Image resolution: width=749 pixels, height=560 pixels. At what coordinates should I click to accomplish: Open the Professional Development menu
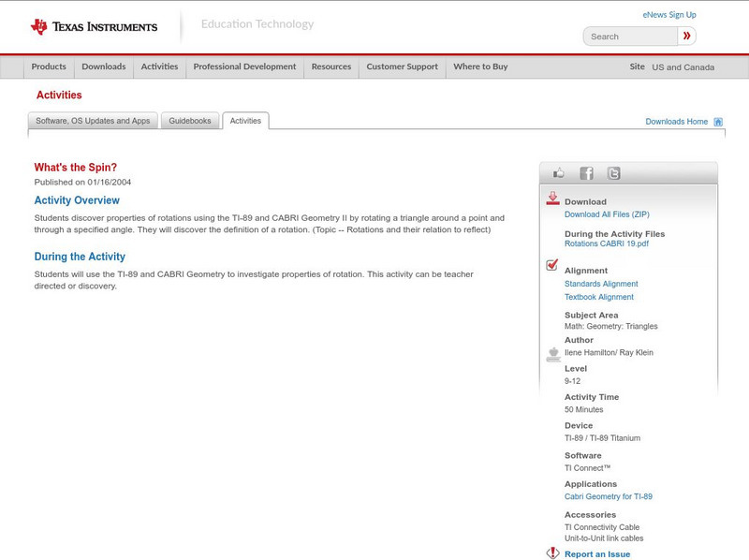click(x=244, y=66)
